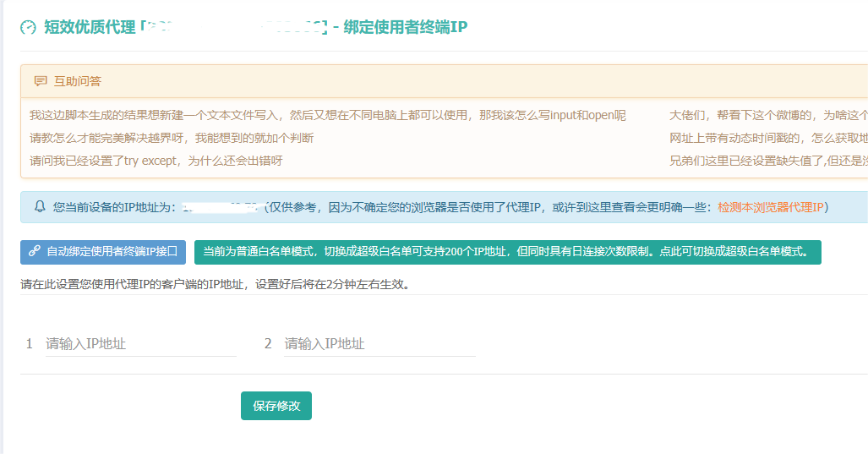868x454 pixels.
Task: Click the chain link icon in bind button
Action: [x=35, y=251]
